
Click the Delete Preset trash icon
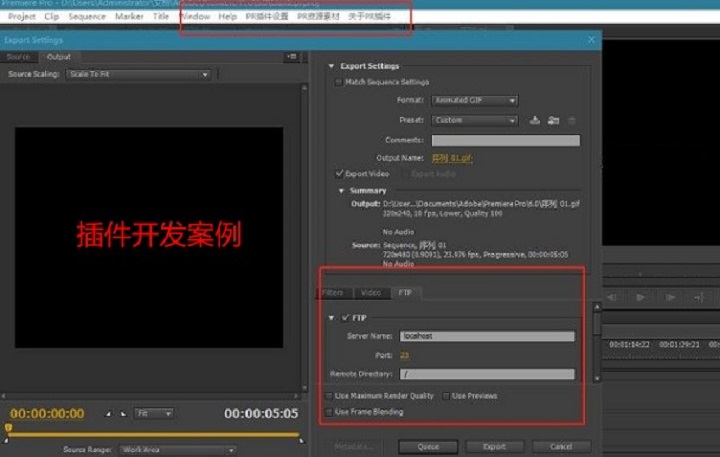[572, 120]
